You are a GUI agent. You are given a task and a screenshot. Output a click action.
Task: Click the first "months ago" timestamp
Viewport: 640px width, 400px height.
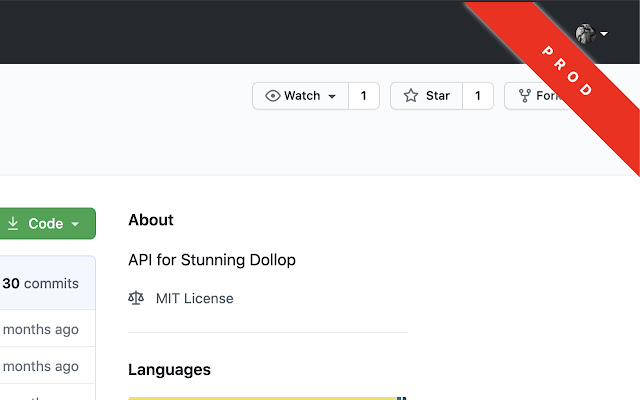[x=40, y=329]
